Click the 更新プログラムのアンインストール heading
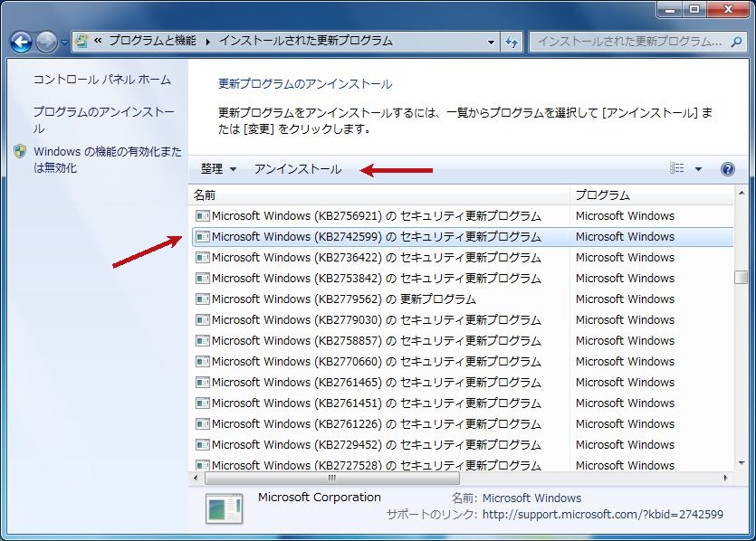 pos(305,84)
